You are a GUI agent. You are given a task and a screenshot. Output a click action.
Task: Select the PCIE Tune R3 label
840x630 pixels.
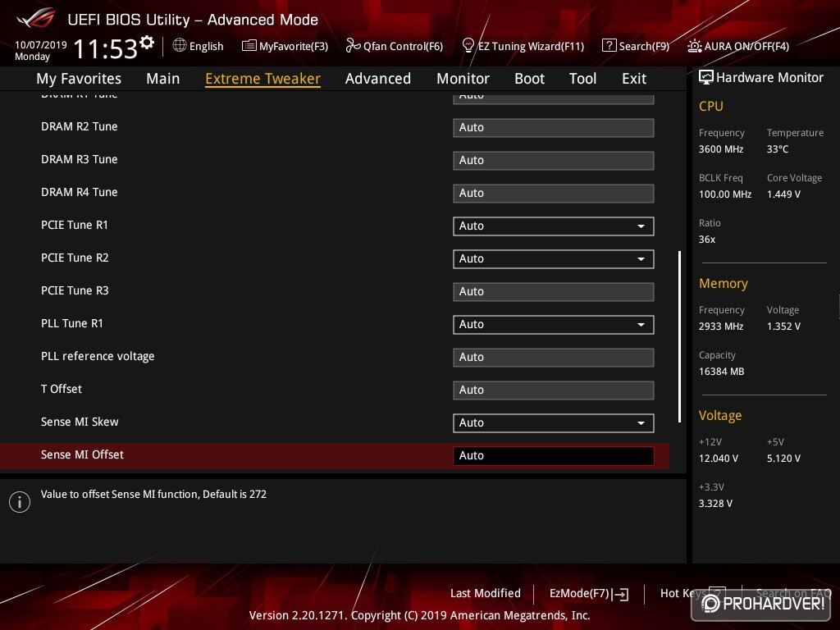(x=75, y=290)
